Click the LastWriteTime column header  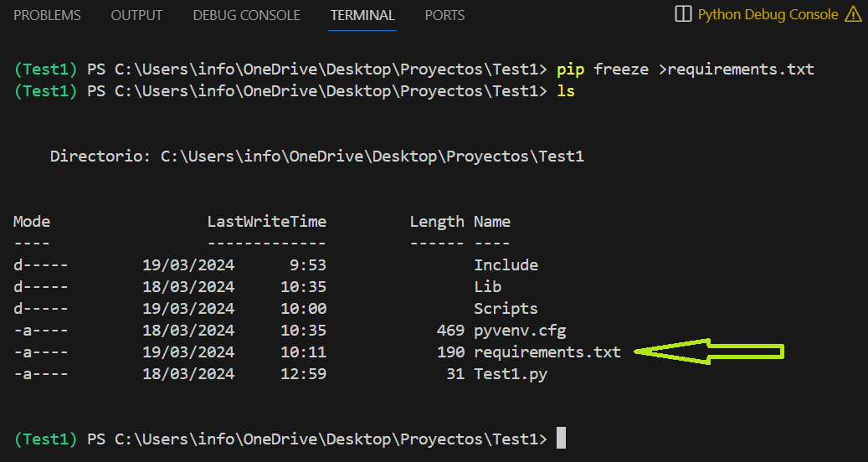click(x=267, y=222)
